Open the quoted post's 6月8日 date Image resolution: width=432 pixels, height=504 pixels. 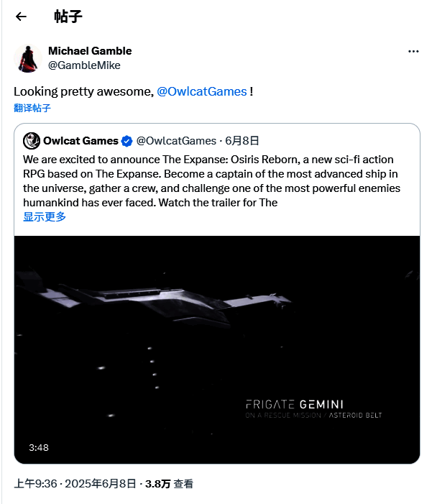click(x=242, y=140)
